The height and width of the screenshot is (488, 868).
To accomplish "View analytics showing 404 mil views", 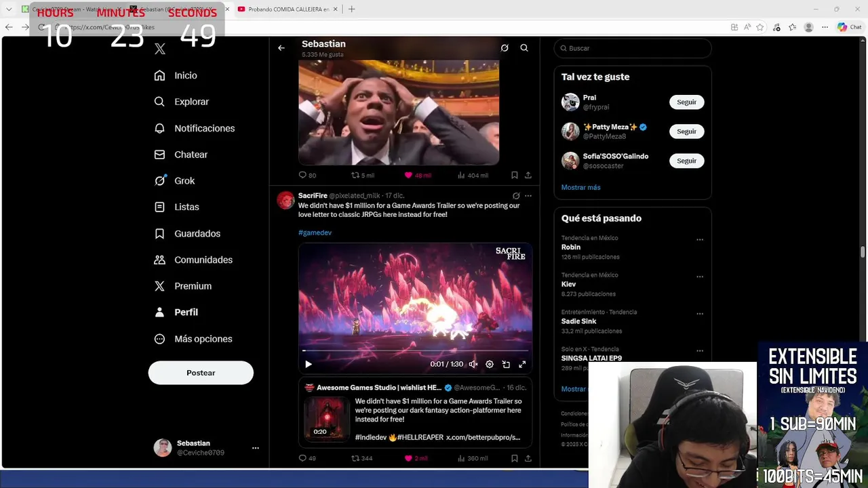I will (x=473, y=175).
